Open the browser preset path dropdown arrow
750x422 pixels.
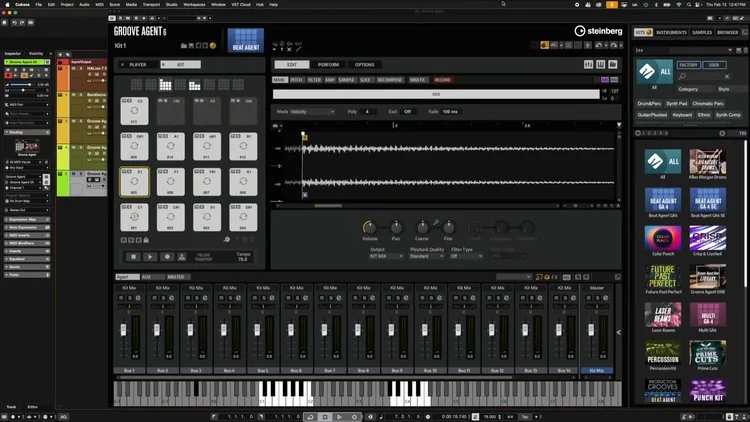point(729,50)
